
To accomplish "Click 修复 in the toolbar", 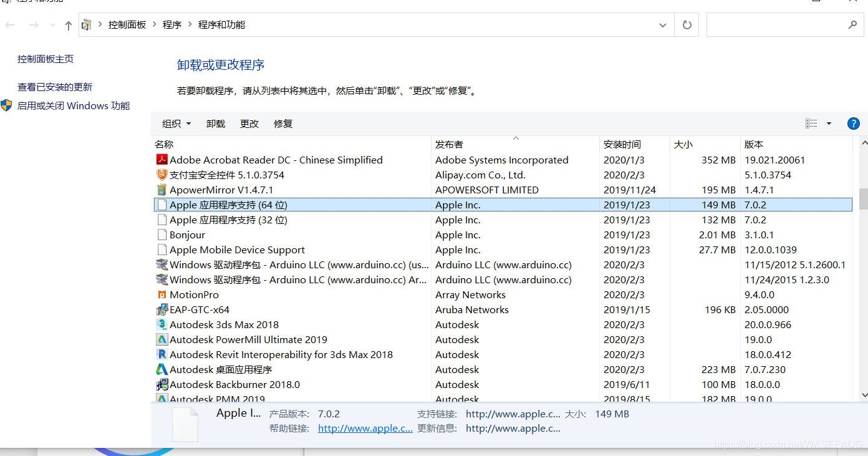I will pyautogui.click(x=283, y=124).
